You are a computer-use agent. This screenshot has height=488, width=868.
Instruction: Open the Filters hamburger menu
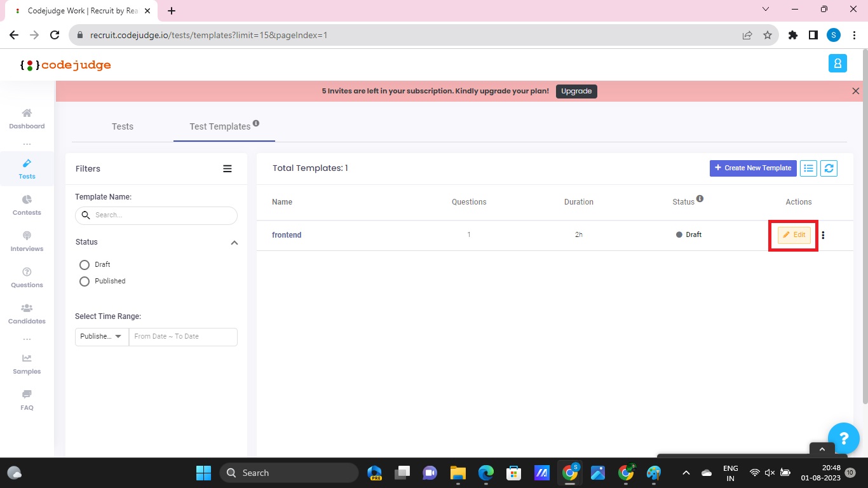pos(227,168)
